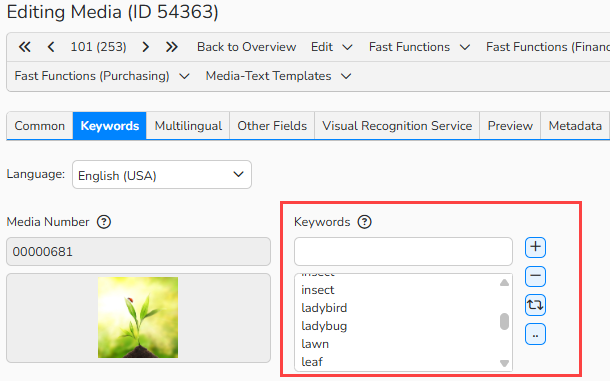Select 'leaf' in the keyword list
This screenshot has height=381, width=610.
click(397, 362)
